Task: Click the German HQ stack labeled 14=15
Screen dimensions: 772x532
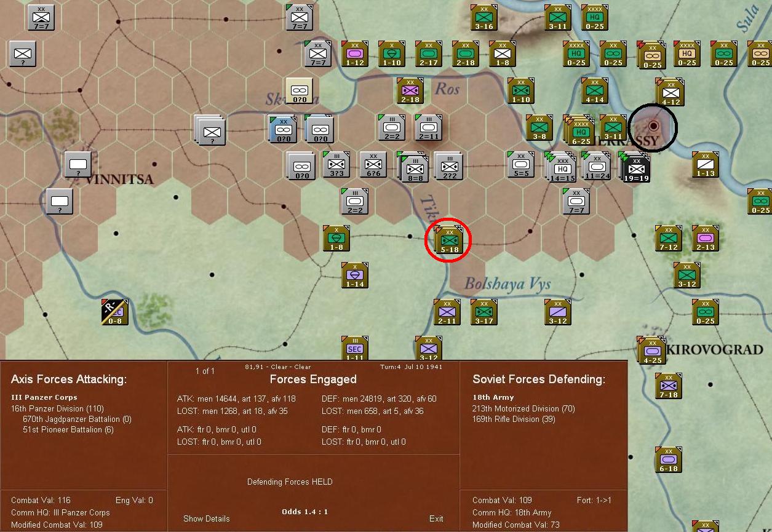Action: click(x=561, y=167)
